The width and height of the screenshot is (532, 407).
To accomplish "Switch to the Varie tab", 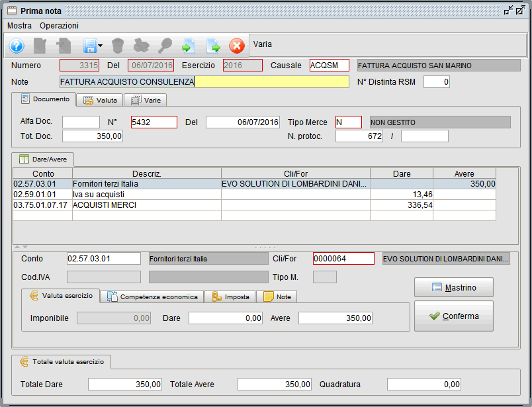I will click(x=146, y=100).
